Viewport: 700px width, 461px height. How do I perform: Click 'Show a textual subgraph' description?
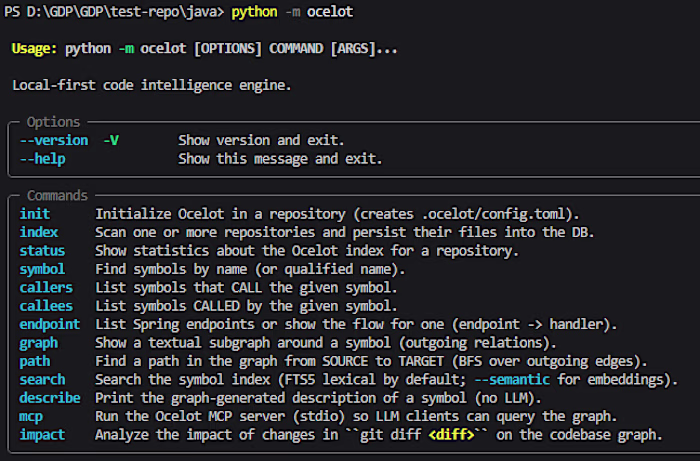click(x=325, y=343)
